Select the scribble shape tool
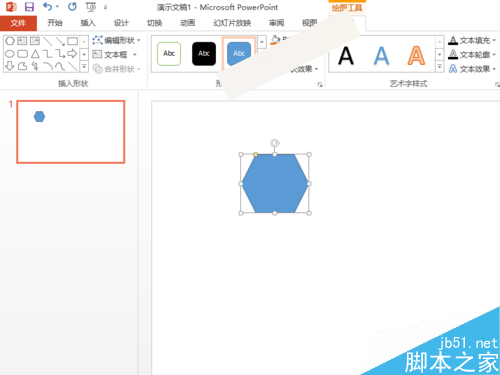500x375 pixels. (x=35, y=66)
